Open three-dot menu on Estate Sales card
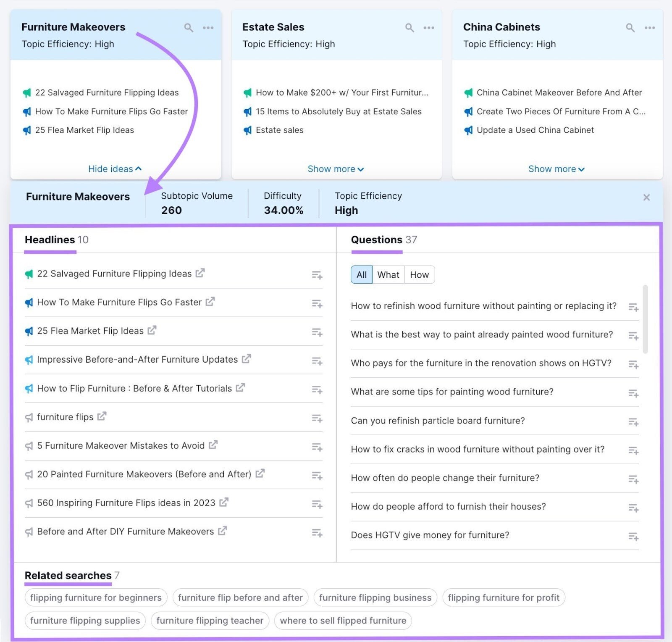This screenshot has height=642, width=672. coord(428,28)
